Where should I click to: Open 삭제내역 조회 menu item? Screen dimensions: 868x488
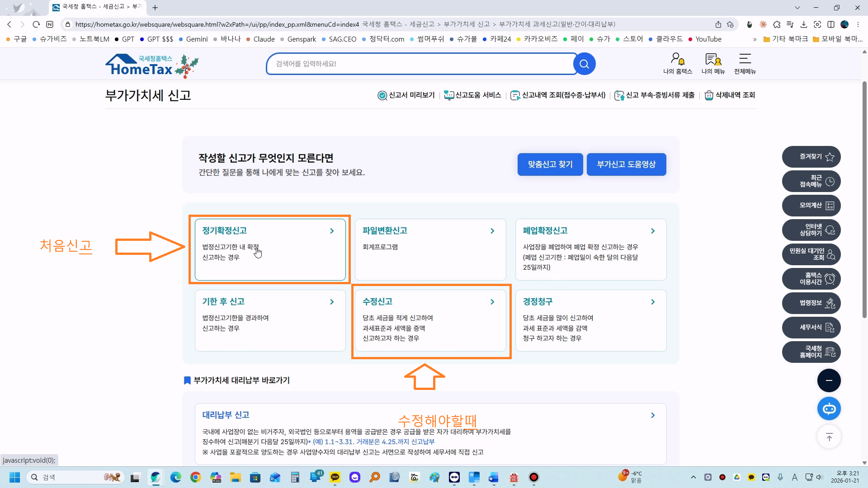pyautogui.click(x=730, y=95)
